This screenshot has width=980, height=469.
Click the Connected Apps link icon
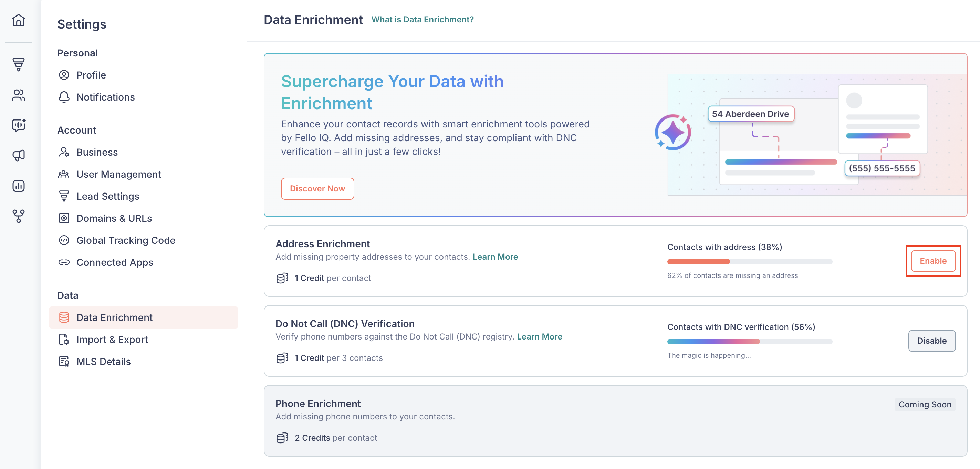tap(64, 262)
